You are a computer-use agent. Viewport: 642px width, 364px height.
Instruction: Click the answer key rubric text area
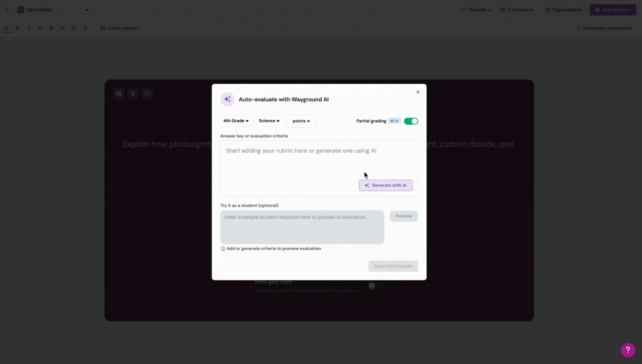(319, 168)
